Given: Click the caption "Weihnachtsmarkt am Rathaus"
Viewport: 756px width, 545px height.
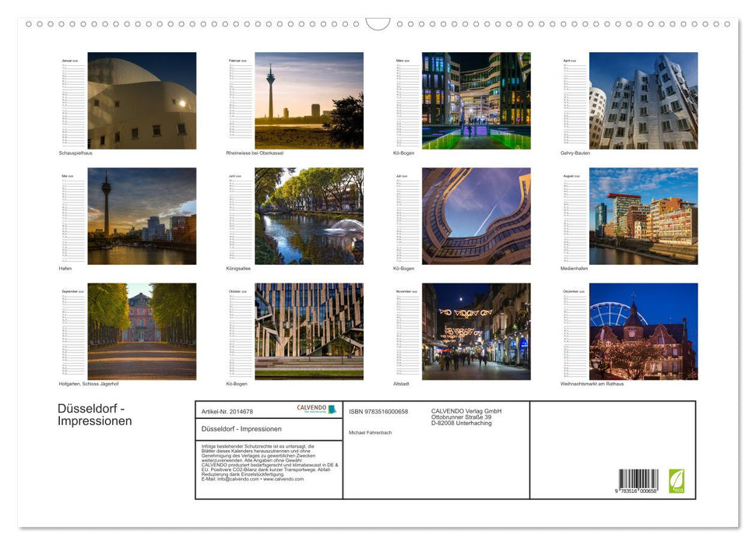Looking at the screenshot, I should (591, 383).
